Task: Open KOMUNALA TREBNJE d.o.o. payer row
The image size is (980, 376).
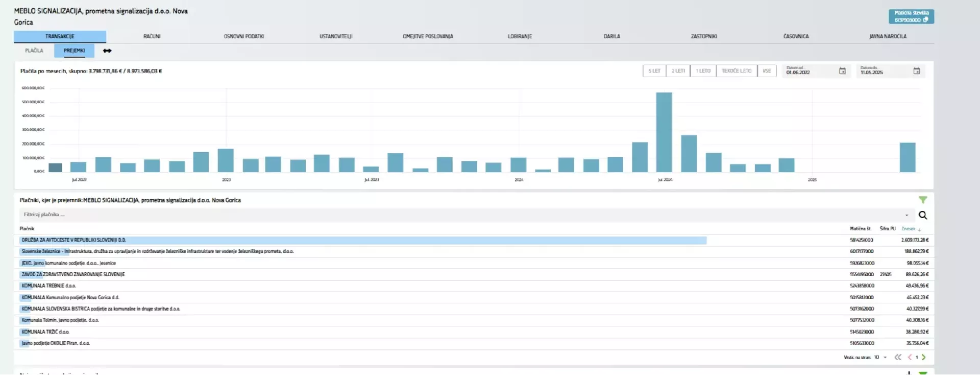Action: [x=49, y=286]
